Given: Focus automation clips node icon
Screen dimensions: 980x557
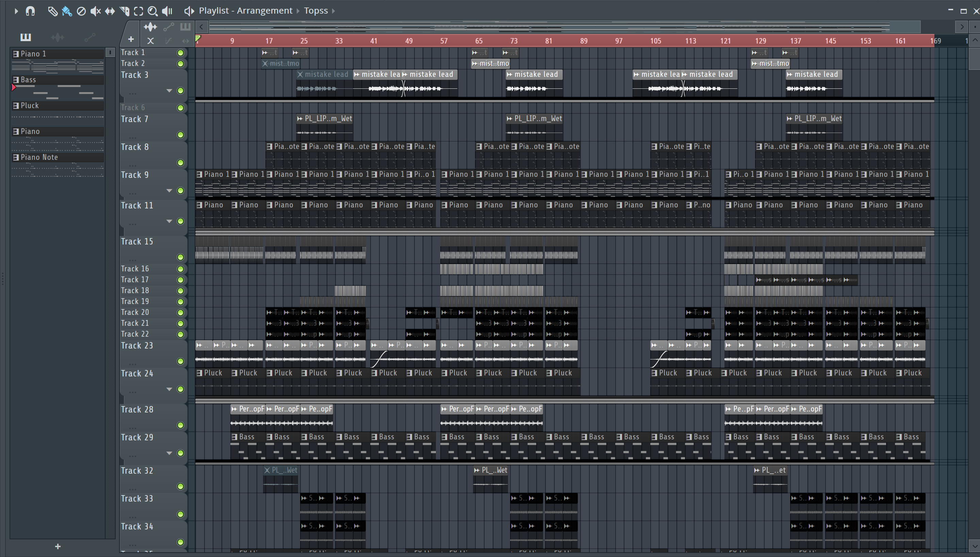Looking at the screenshot, I should point(168,27).
